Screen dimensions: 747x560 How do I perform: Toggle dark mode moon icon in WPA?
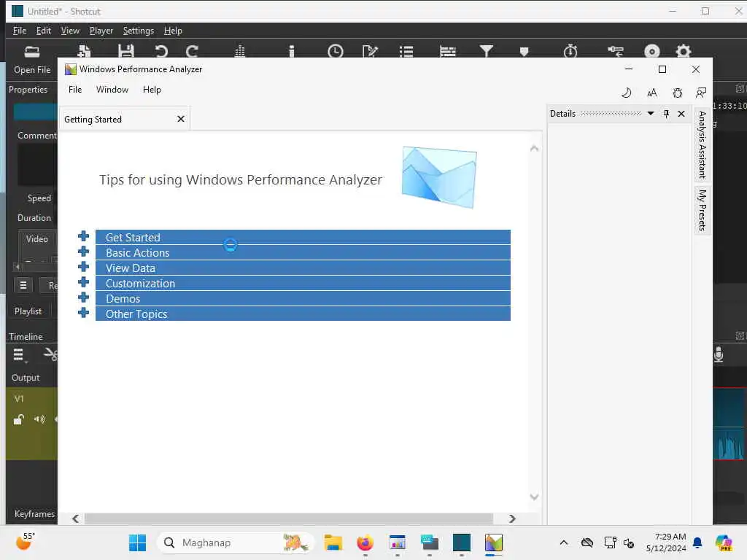627,93
